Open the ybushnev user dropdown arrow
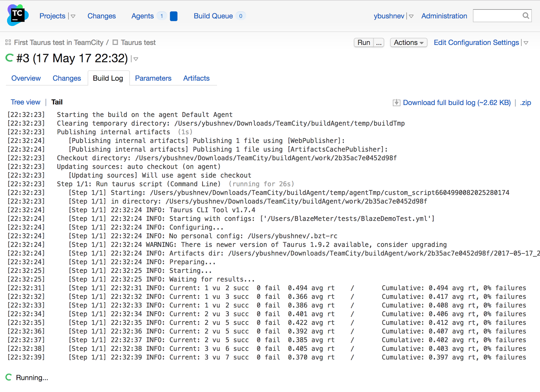This screenshot has height=392, width=540. click(411, 16)
